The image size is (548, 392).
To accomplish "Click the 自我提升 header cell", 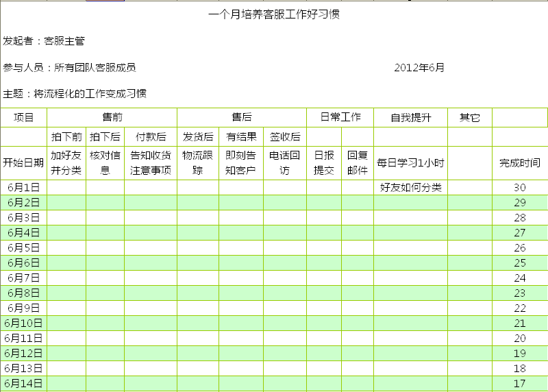I will (x=410, y=117).
